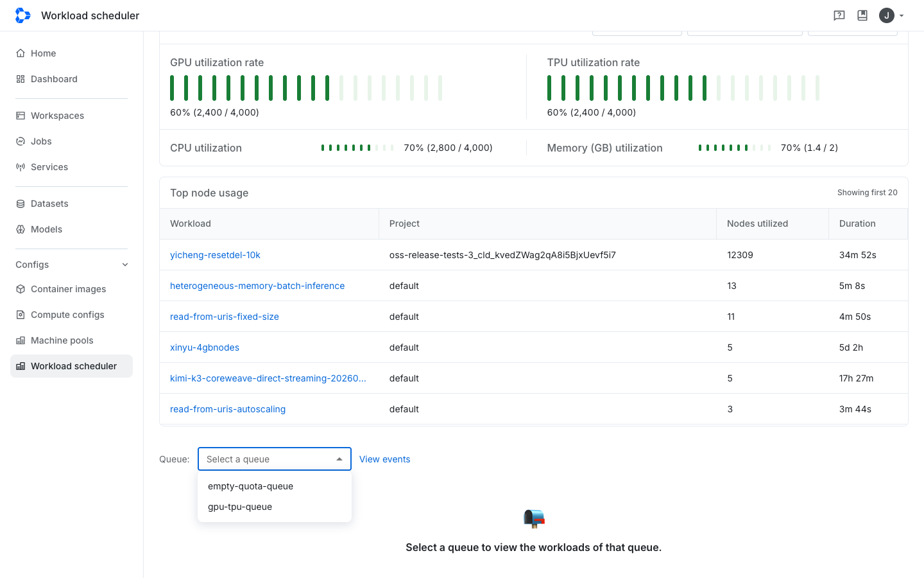Click the 70% (2,800 / 4,000) CPU value
This screenshot has width=924, height=578.
tap(448, 148)
